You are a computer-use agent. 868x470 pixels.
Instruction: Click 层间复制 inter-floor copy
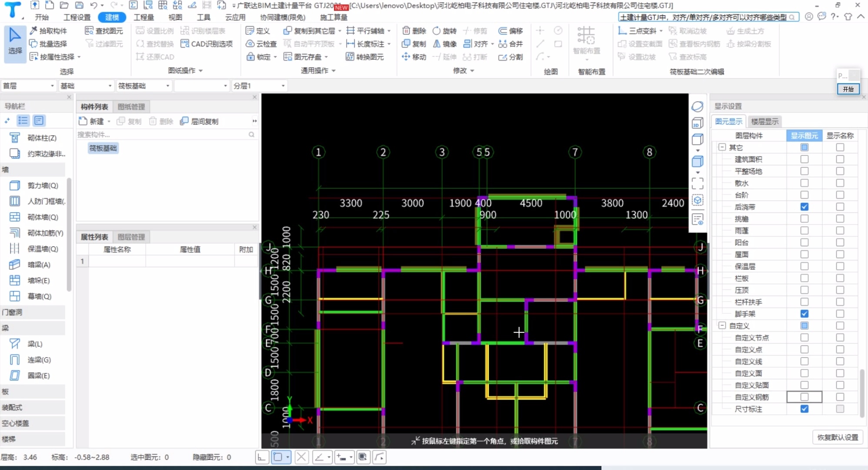pyautogui.click(x=200, y=121)
